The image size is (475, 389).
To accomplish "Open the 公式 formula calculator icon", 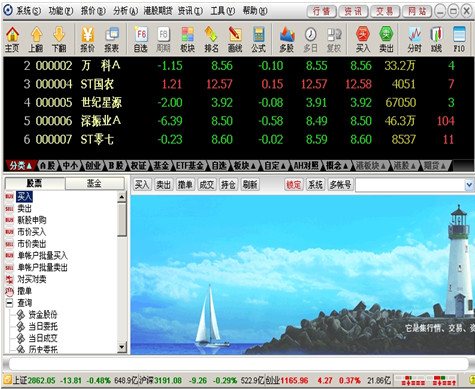I will (x=258, y=39).
